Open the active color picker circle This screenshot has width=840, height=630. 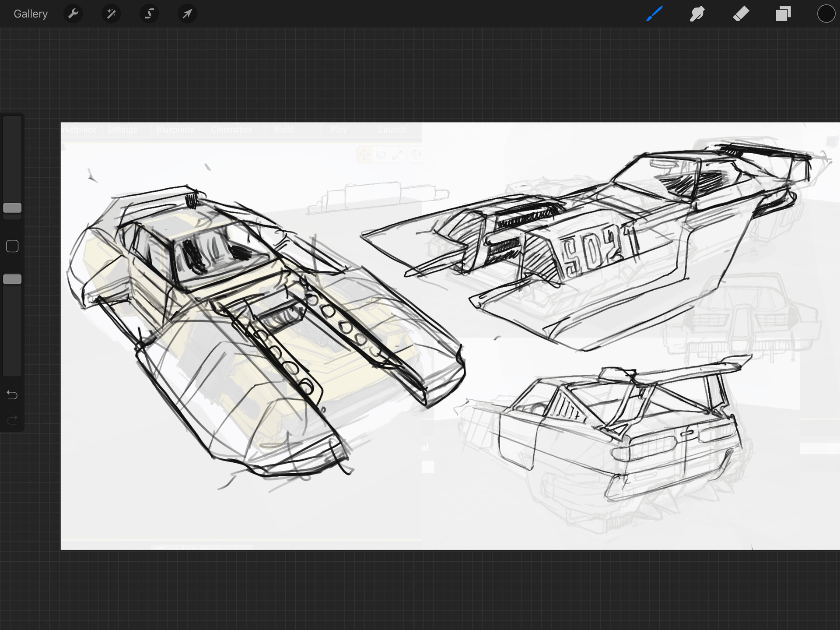tap(826, 14)
